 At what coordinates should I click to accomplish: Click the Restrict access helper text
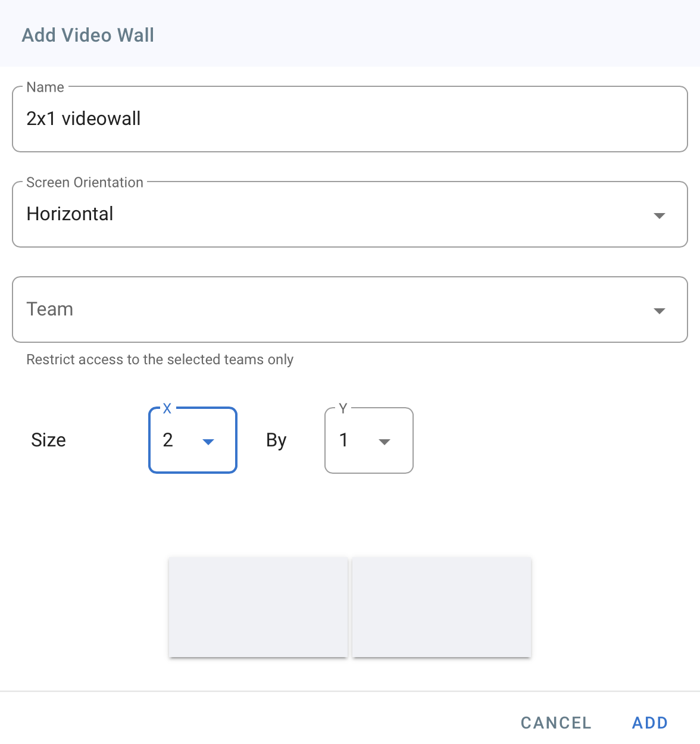click(160, 360)
